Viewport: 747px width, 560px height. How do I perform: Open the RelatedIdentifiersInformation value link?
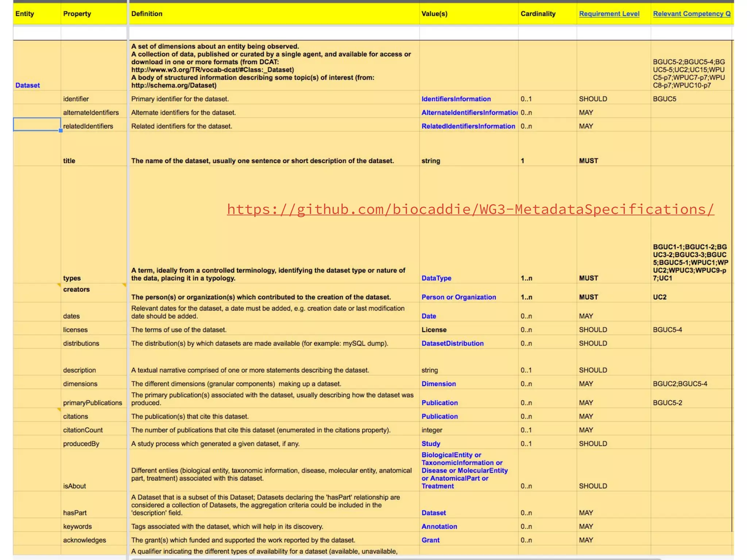pyautogui.click(x=468, y=126)
